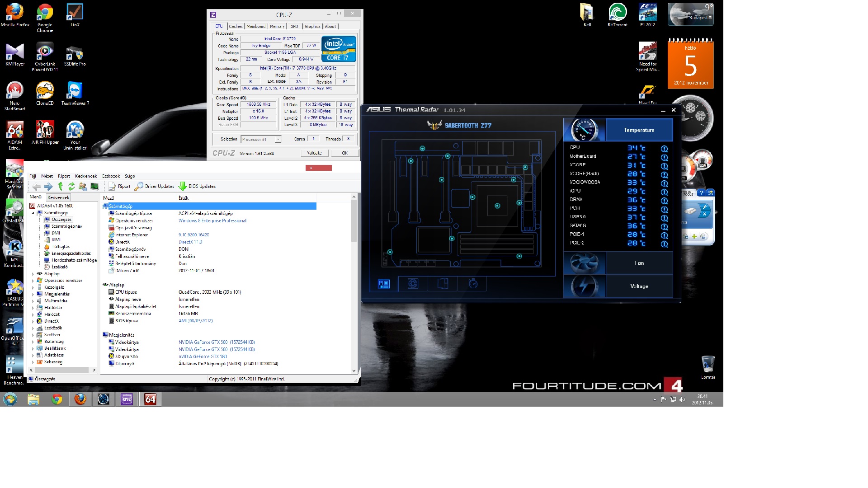The height and width of the screenshot is (488, 868).
Task: Select the fan blade icon in Thermal Radar
Action: [584, 263]
